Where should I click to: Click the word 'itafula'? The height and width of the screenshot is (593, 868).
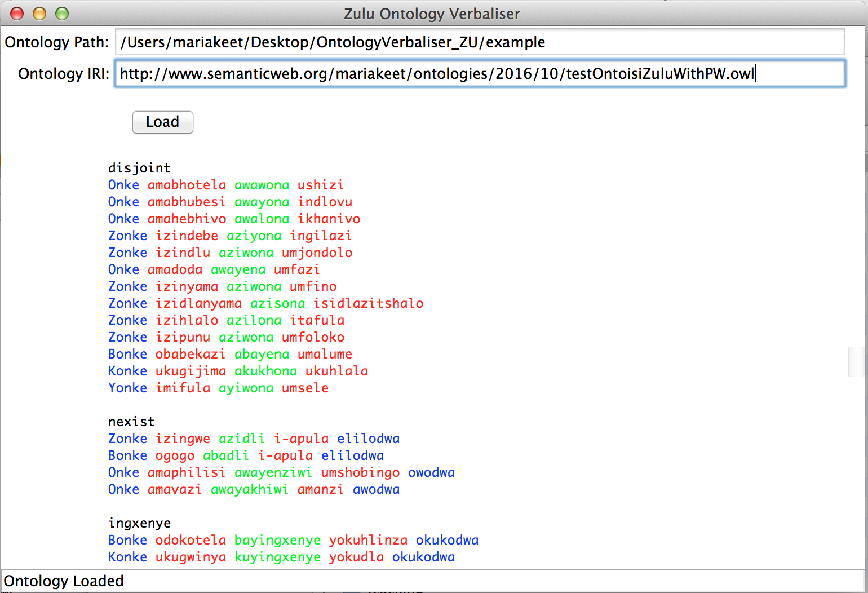click(317, 320)
